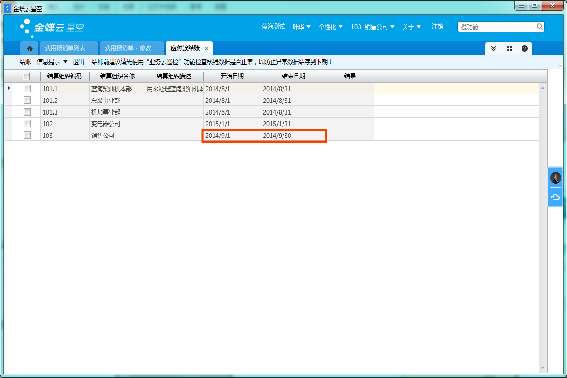Open the user avatar on right sidebar

[x=555, y=178]
